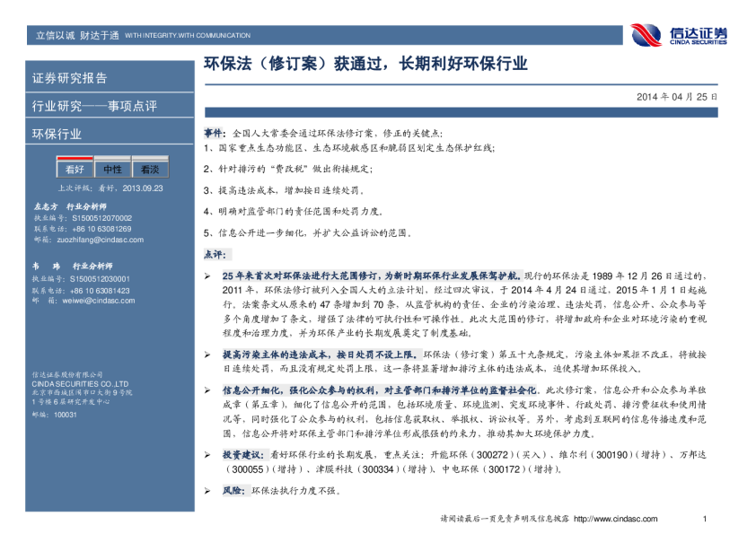Click the date 2014年04月25日

point(677,96)
